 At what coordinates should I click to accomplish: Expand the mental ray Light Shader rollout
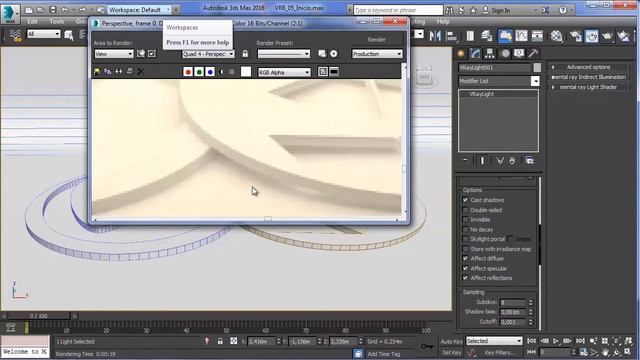[x=588, y=87]
